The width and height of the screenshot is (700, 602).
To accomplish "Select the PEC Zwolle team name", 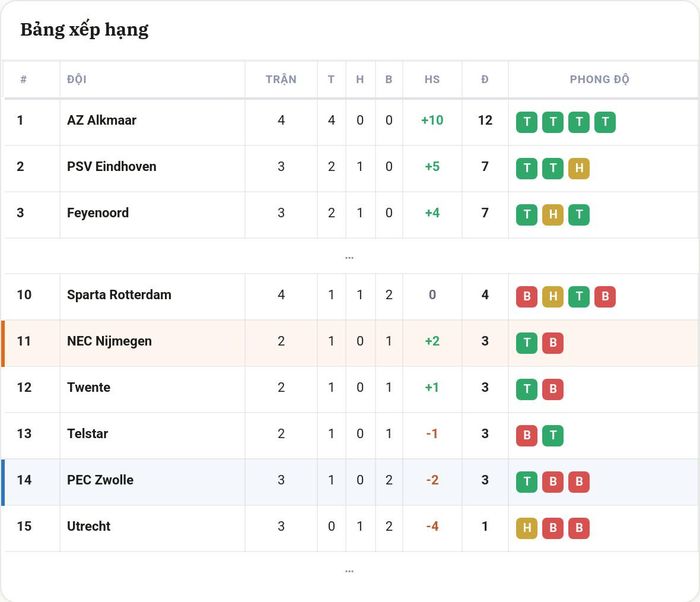I will pos(100,480).
